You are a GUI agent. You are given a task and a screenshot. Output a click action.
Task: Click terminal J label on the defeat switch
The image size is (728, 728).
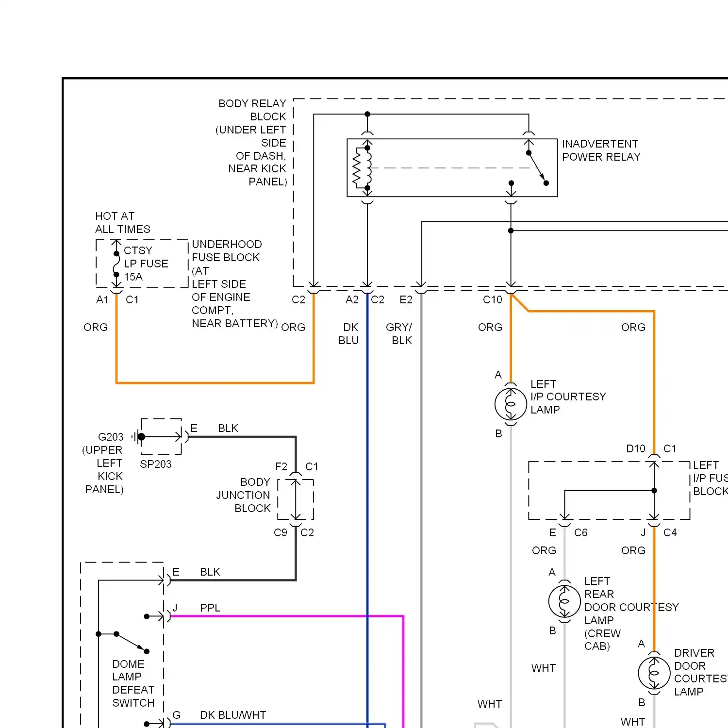click(x=175, y=608)
